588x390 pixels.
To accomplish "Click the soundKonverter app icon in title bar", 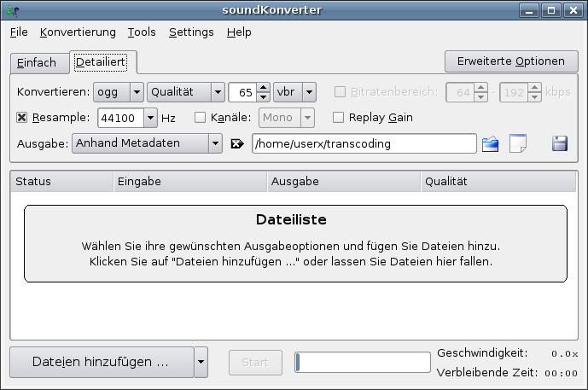I will (13, 10).
